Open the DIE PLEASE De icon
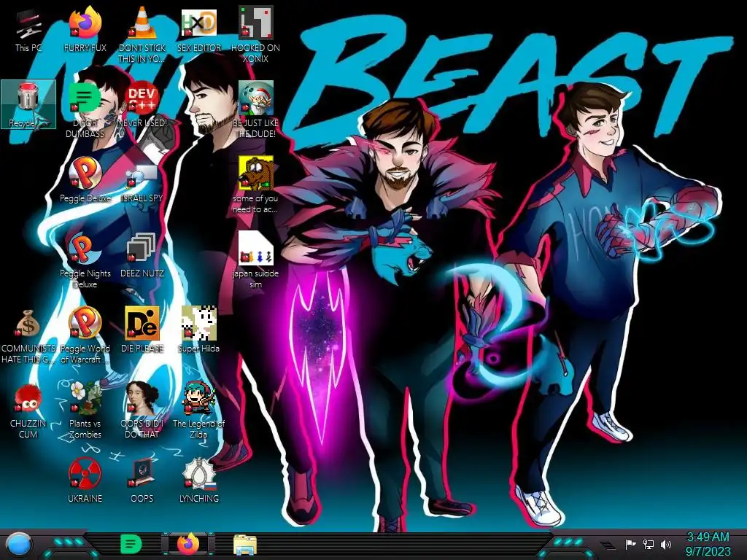This screenshot has height=560, width=747. [x=142, y=330]
